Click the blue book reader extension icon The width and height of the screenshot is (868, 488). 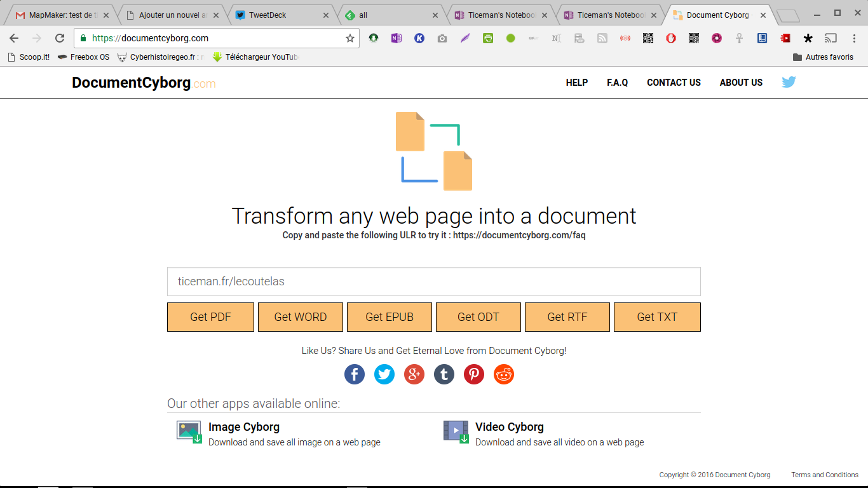click(763, 38)
